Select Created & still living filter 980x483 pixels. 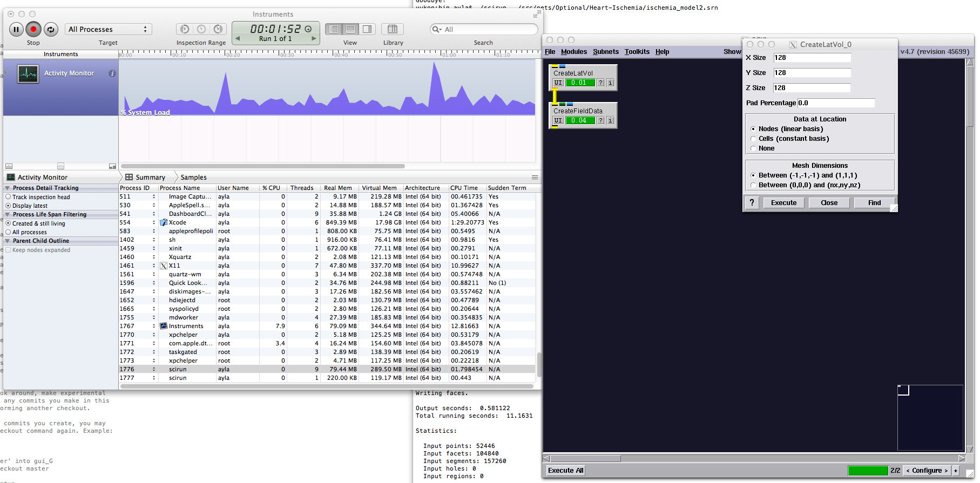[x=8, y=223]
